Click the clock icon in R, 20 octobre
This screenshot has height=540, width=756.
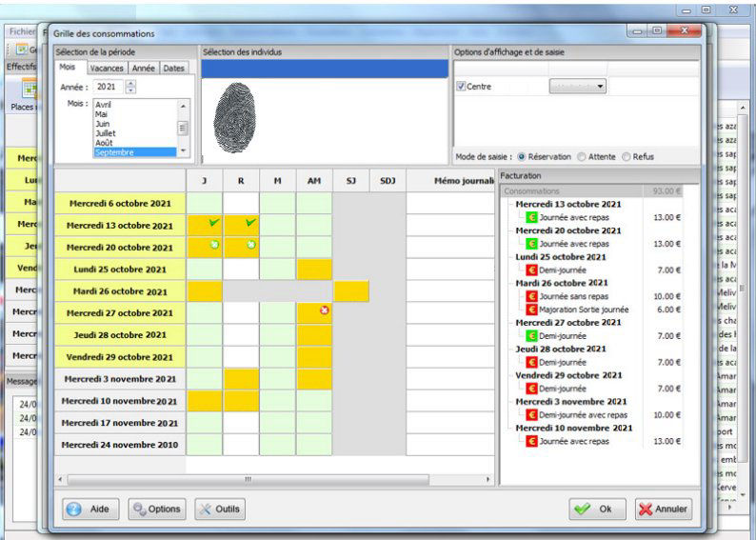click(251, 245)
